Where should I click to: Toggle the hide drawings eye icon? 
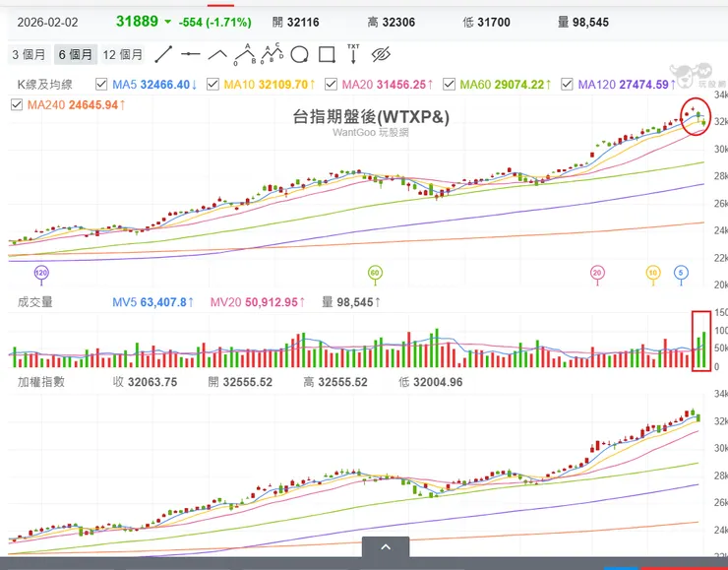[x=381, y=54]
